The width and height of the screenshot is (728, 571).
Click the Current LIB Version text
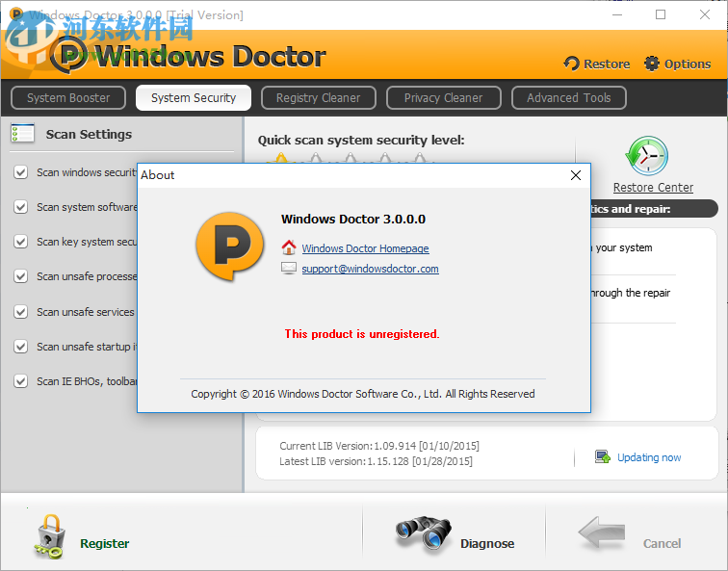click(x=379, y=446)
